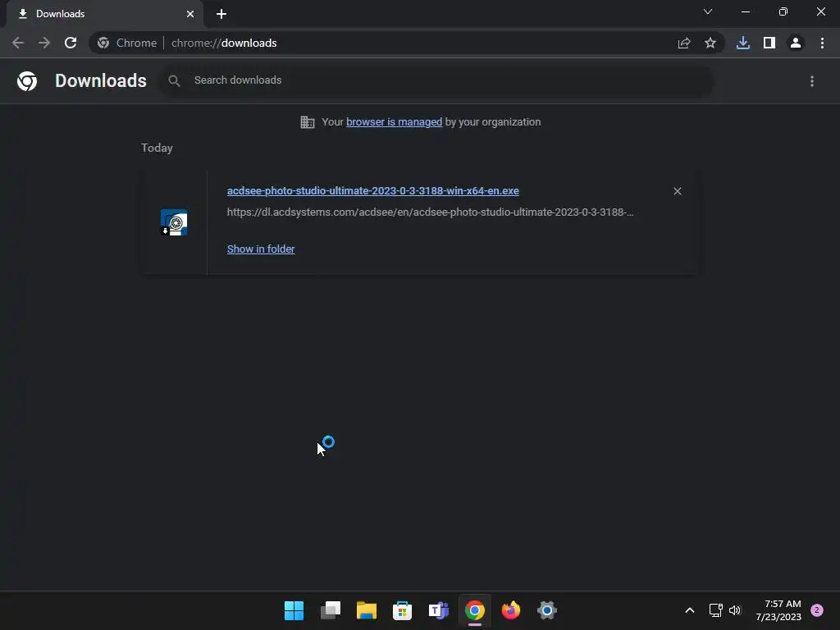Click Show in folder link

click(x=261, y=249)
